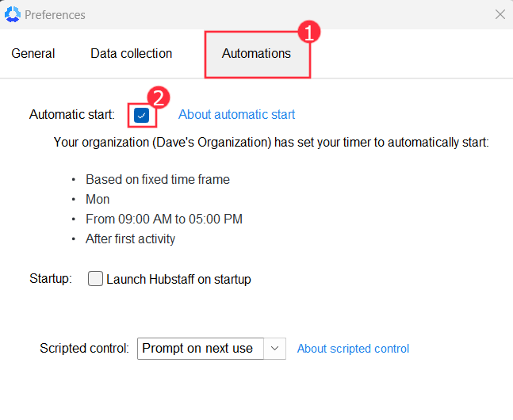Screen dimensions: 513x420
Task: Click the Automatic start label text
Action: coord(72,115)
